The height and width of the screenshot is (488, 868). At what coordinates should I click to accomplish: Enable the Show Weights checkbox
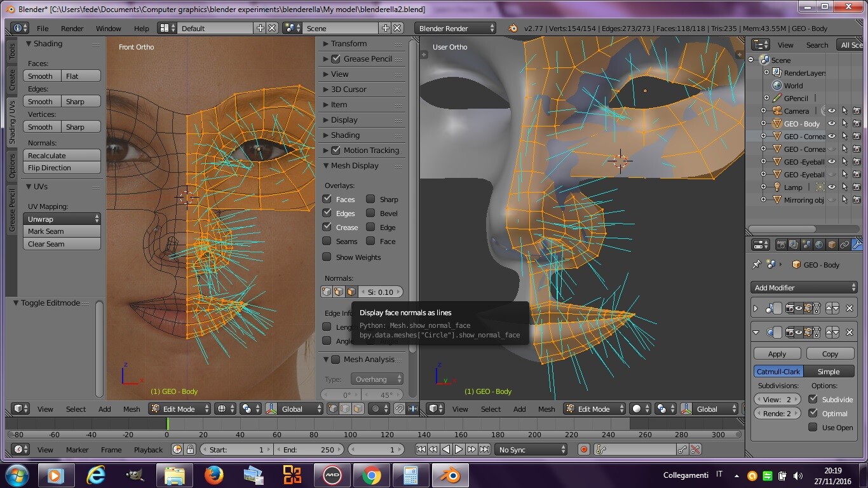[327, 257]
